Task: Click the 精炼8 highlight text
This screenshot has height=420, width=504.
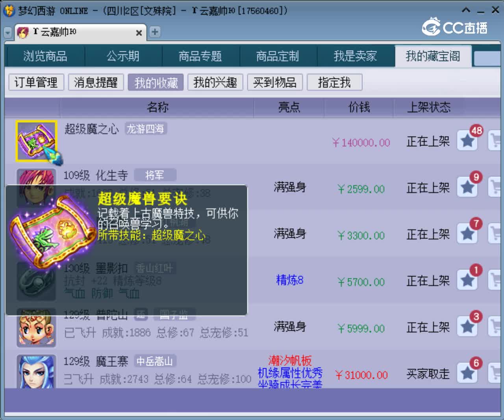Action: 290,280
